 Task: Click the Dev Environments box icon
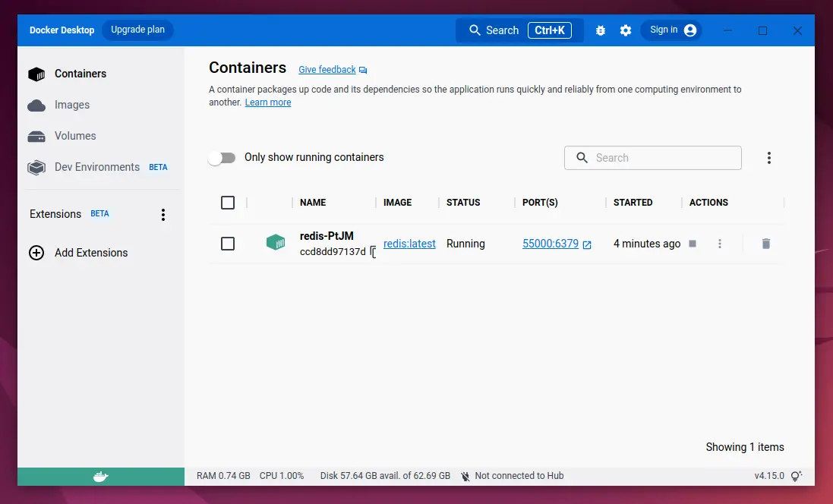pos(36,168)
